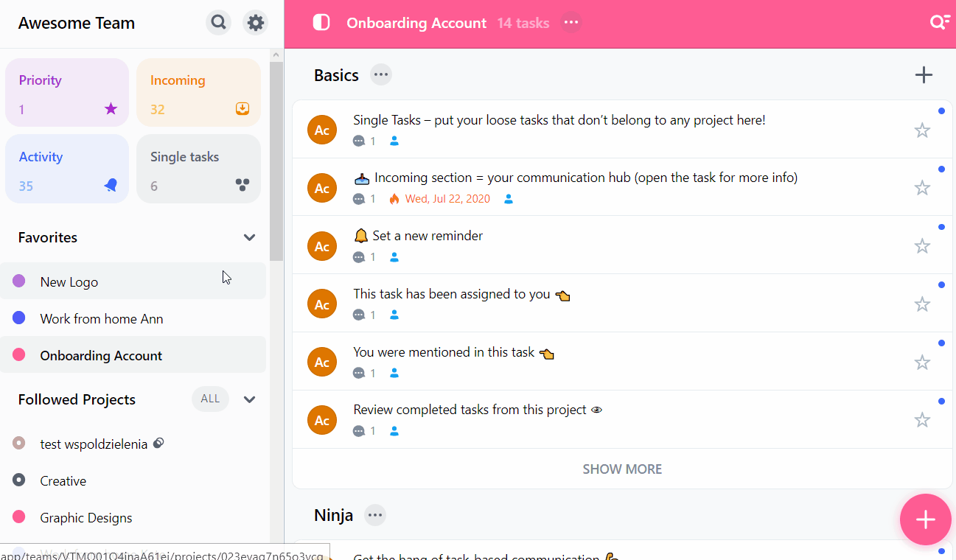
Task: Click avatar on This task has been assigned
Action: pos(322,304)
